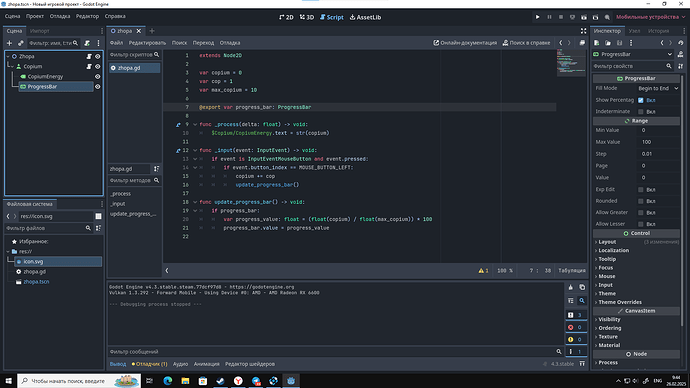Viewport: 690px width, 388px height.
Task: Switch to the Узел tab in the inspector
Action: pyautogui.click(x=634, y=31)
